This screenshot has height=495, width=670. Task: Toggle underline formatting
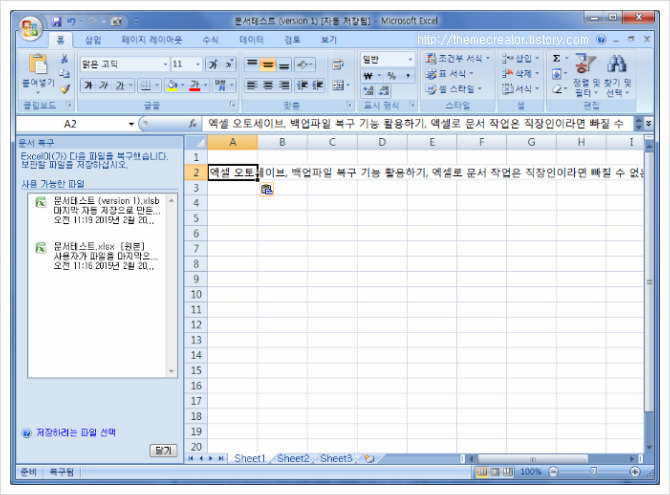pos(120,85)
